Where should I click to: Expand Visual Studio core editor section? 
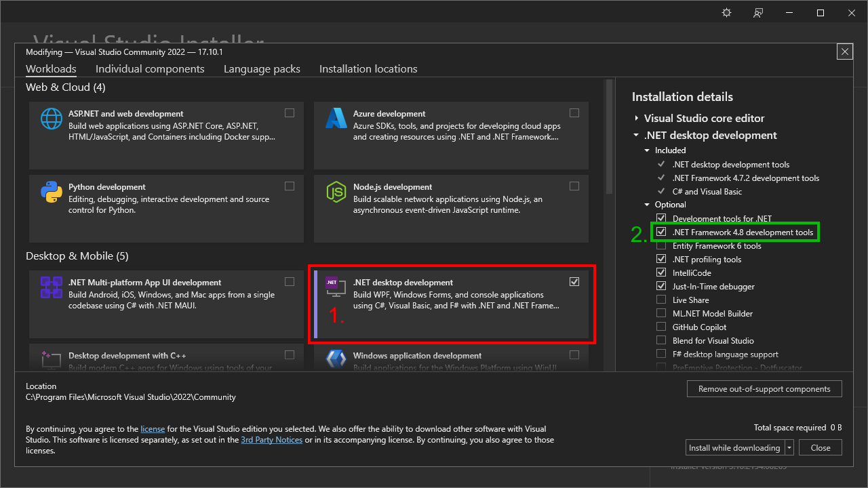tap(636, 118)
